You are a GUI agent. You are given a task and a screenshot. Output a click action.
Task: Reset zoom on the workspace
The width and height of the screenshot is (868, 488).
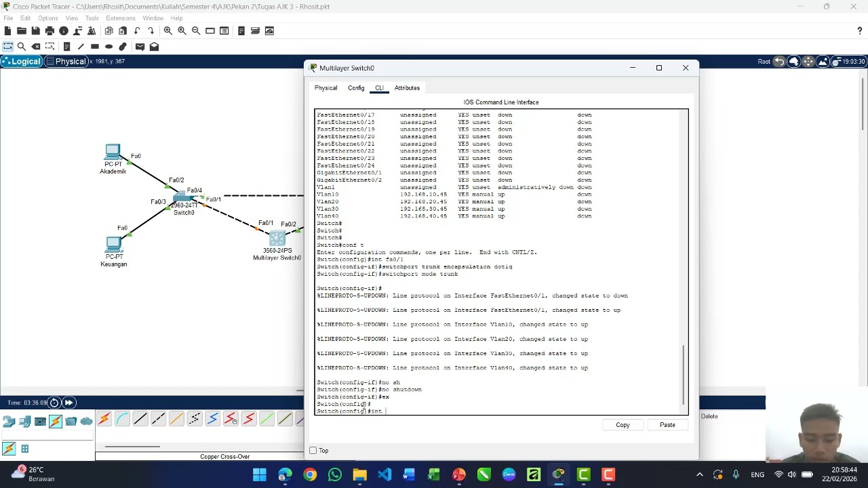(x=182, y=30)
